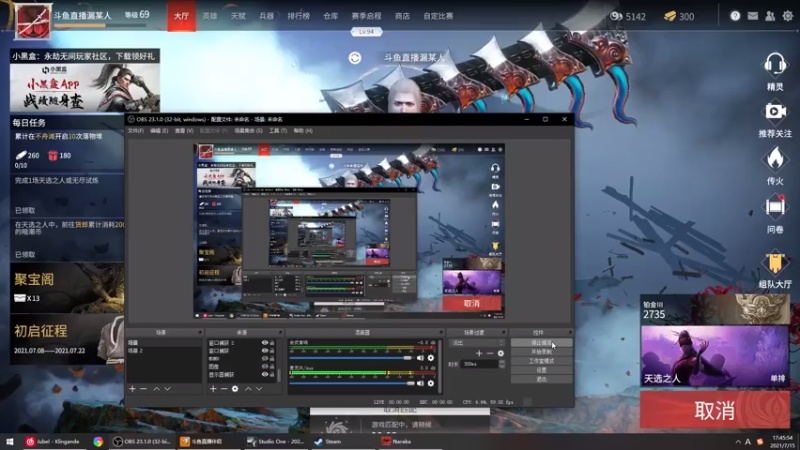
Task: Show hidden system tray icons chevron
Action: click(x=738, y=442)
